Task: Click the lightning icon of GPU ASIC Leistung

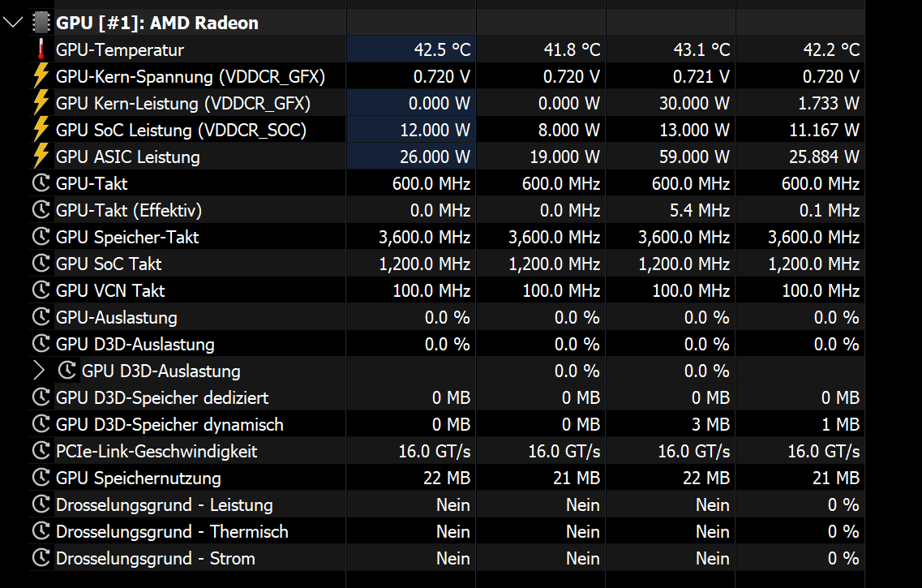Action: click(x=41, y=157)
